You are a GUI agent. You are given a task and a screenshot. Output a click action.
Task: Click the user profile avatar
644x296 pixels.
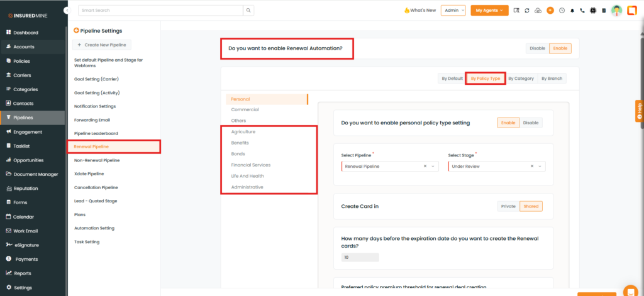616,11
